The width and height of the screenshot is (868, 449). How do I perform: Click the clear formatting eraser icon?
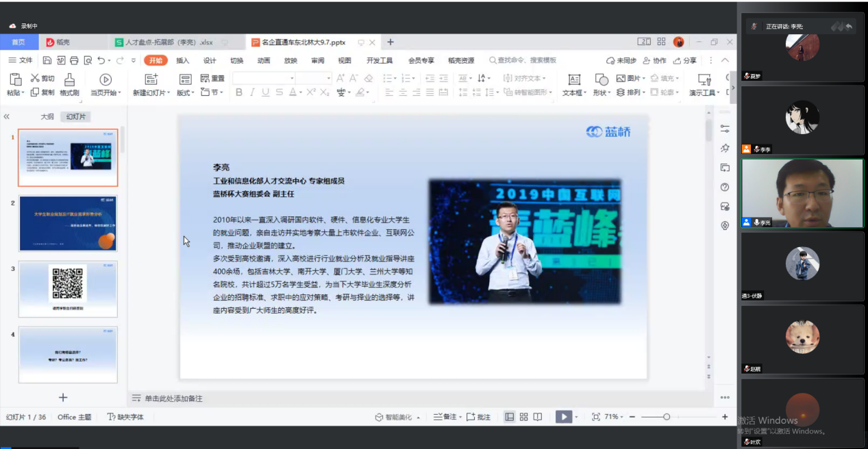pos(369,78)
